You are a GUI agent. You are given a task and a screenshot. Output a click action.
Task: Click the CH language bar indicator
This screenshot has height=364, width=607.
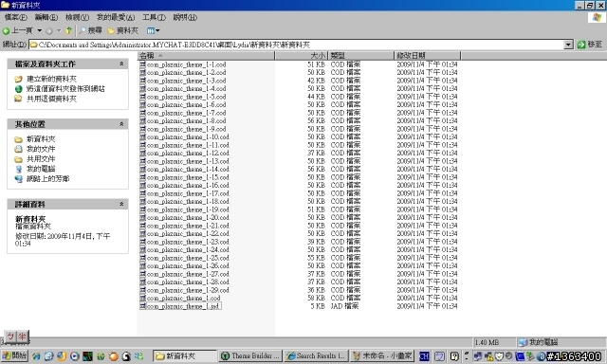point(424,356)
